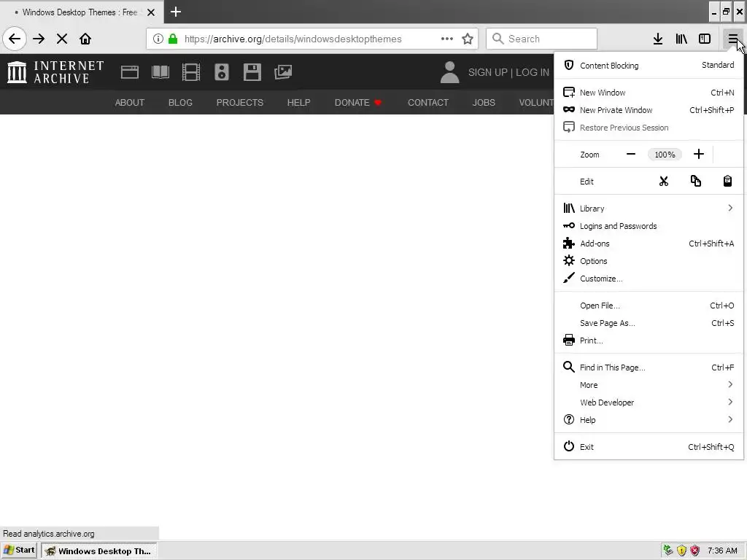747x560 pixels.
Task: Open Internet Archive Web icon
Action: 130,72
